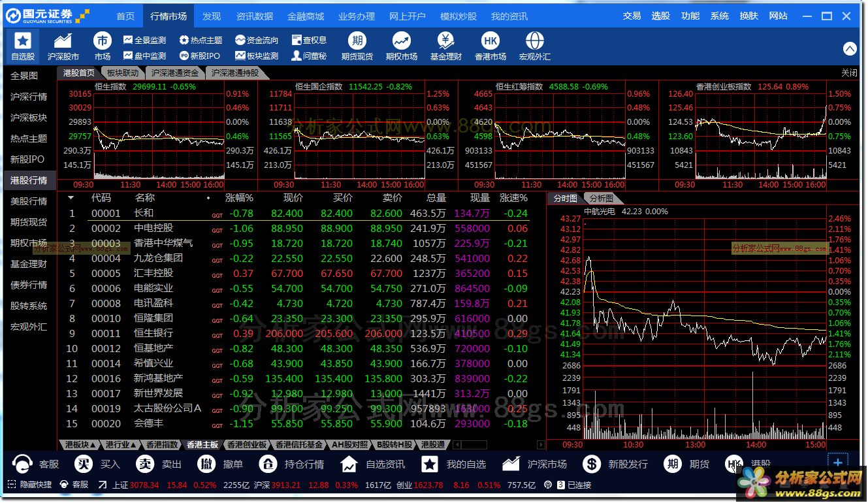868x503 pixels.
Task: Select the 发现 menu tab
Action: [212, 16]
